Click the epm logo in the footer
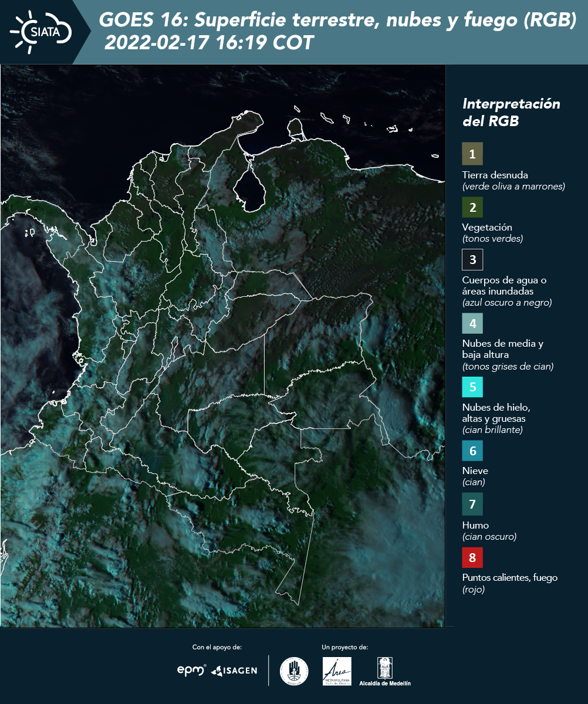 click(x=192, y=670)
